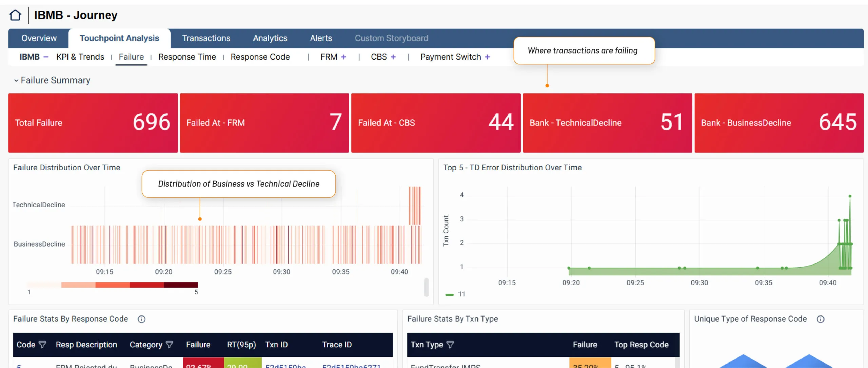The width and height of the screenshot is (868, 368).
Task: Click the Failed At - CBS tile
Action: tap(436, 123)
